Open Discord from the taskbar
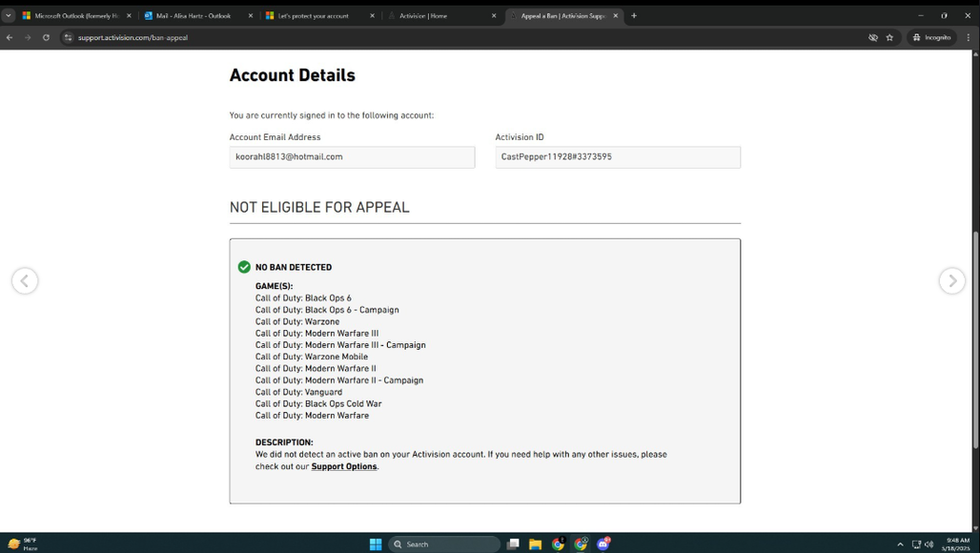 point(603,544)
